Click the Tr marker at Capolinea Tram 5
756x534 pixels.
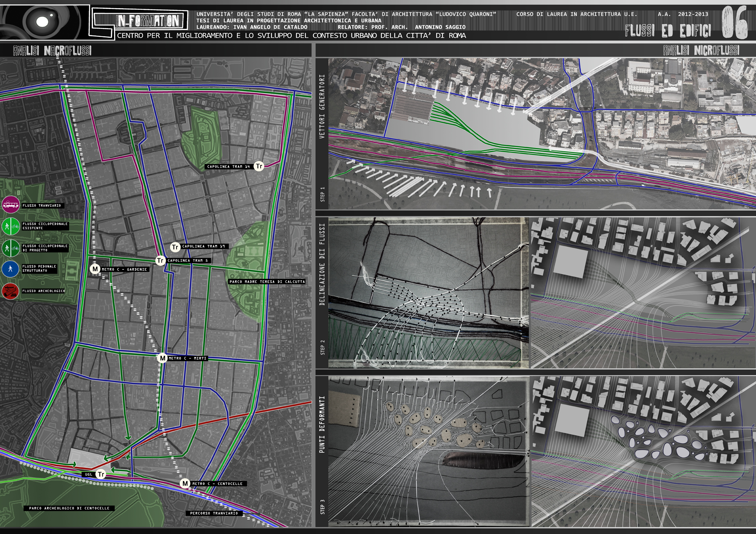(x=160, y=260)
